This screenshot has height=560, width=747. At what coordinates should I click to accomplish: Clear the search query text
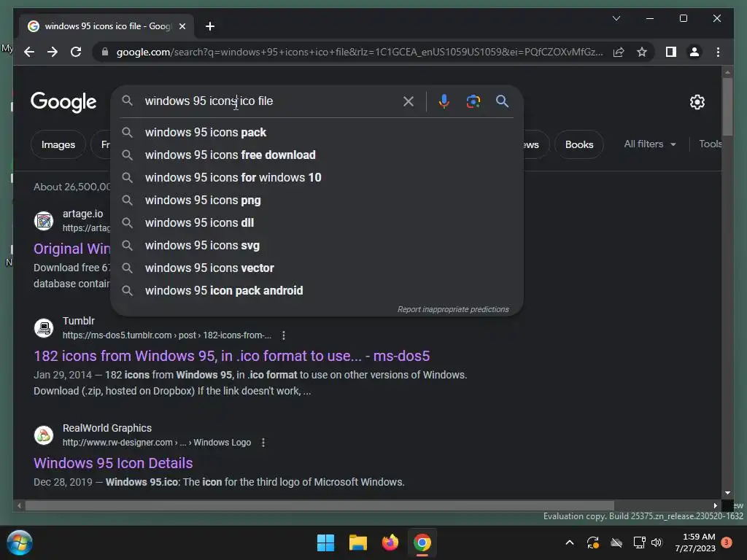[x=409, y=101]
